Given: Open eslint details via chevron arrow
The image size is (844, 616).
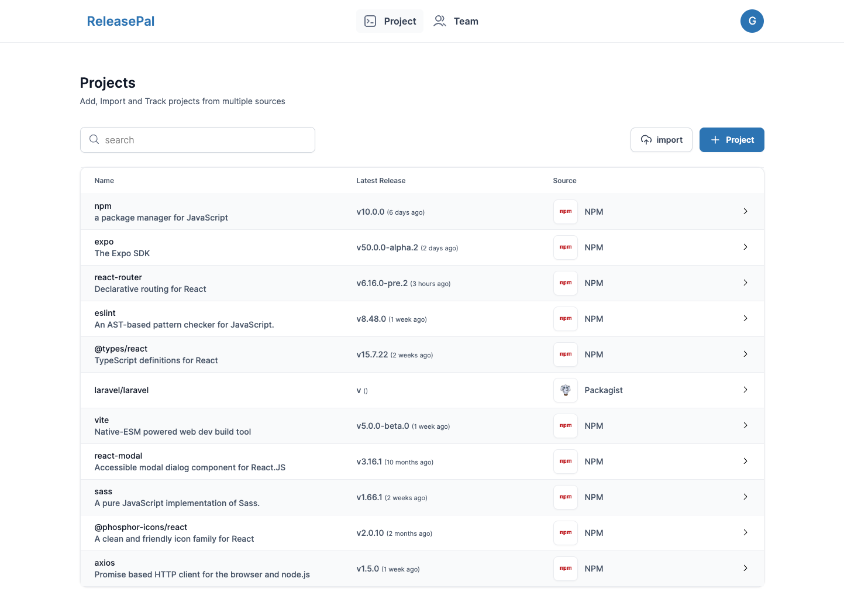Looking at the screenshot, I should 745,318.
